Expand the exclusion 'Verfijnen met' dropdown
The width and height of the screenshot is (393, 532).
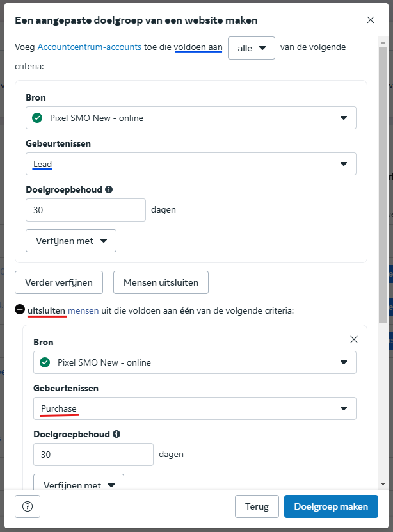(x=79, y=483)
